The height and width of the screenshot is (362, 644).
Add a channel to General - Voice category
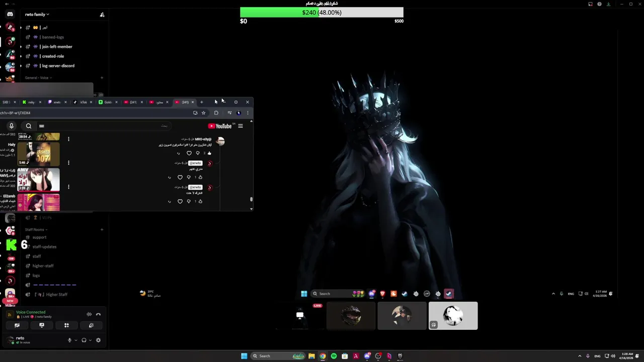click(x=102, y=78)
